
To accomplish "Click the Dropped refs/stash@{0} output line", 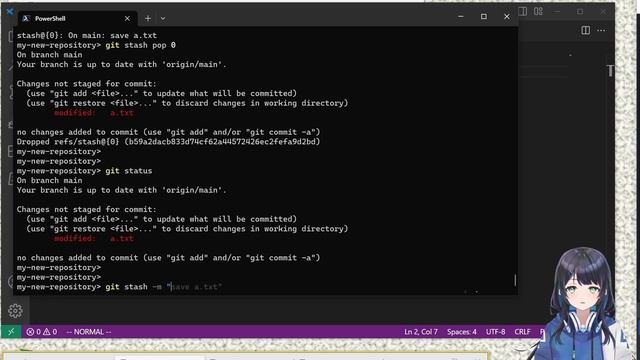I will (x=169, y=142).
